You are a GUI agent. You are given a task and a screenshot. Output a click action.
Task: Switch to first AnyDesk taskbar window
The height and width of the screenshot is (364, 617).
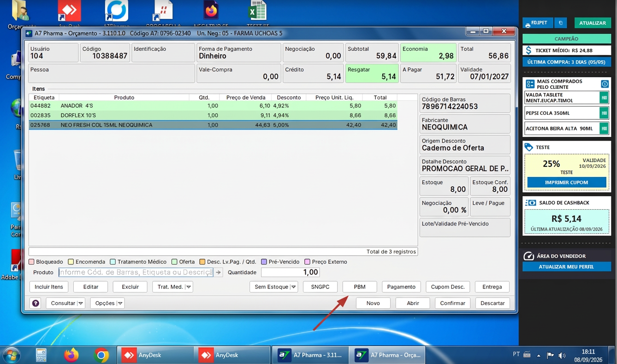155,355
